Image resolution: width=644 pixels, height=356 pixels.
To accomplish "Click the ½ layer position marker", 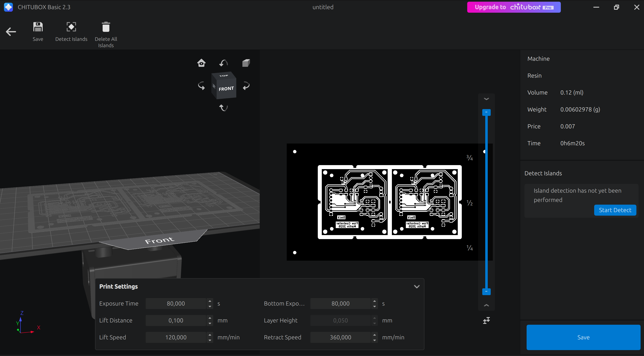I will tap(470, 203).
